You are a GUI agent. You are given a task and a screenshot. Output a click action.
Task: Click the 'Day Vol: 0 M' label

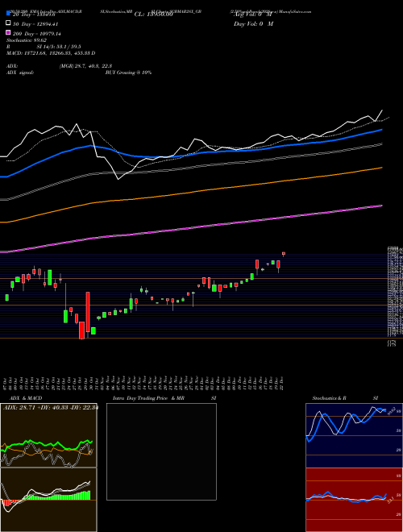pos(253,23)
